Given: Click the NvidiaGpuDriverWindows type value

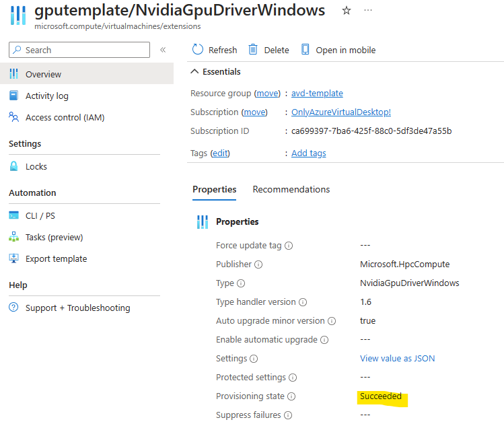Looking at the screenshot, I should (410, 283).
